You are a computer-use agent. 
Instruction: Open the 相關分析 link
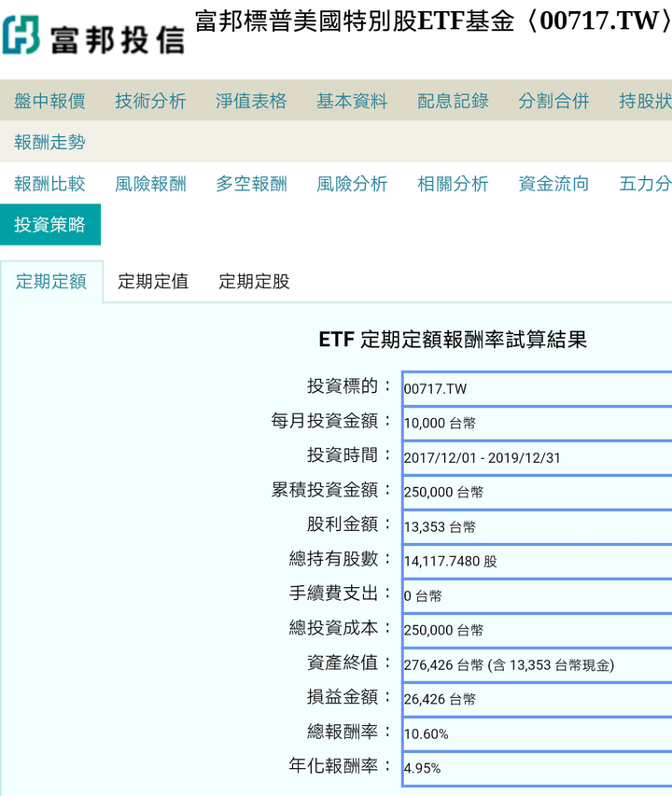454,184
